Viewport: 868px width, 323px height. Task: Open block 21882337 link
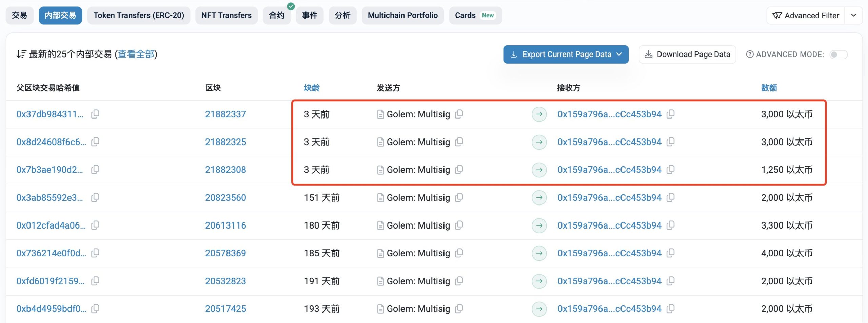pyautogui.click(x=225, y=114)
